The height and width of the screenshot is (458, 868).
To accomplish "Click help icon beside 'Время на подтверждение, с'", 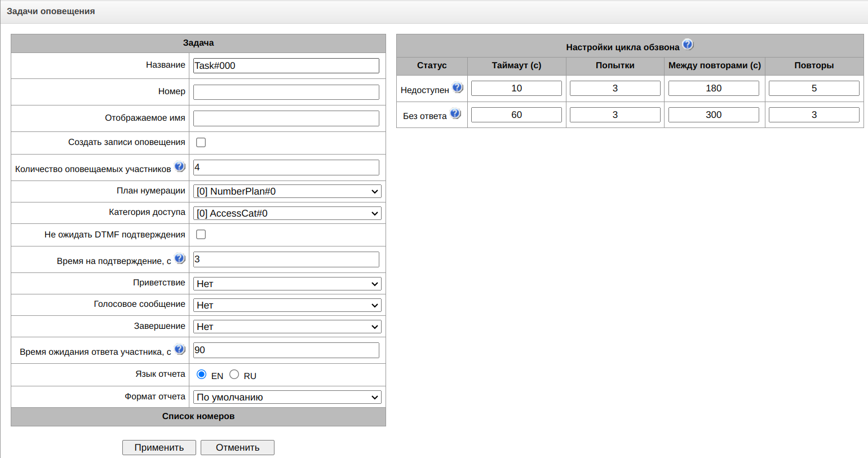I will pyautogui.click(x=180, y=258).
